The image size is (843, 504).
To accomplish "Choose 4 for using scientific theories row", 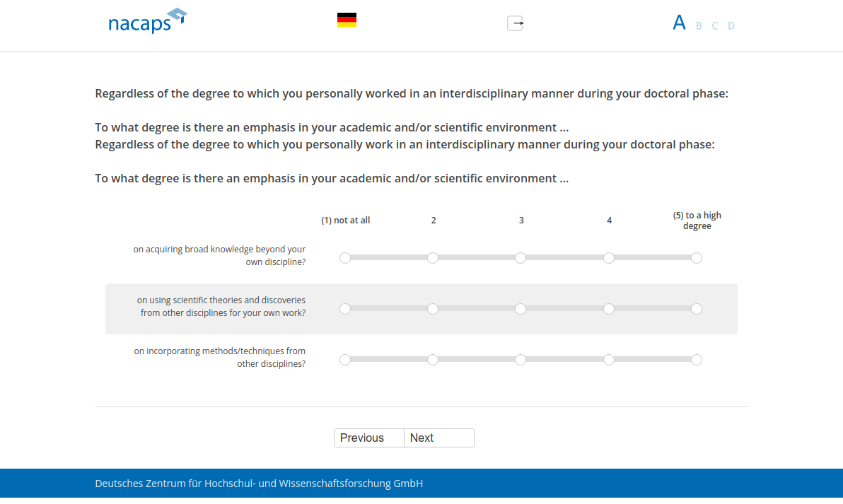I will point(609,309).
